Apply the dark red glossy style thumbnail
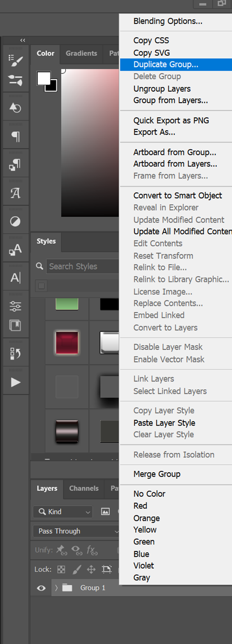Screen dimensions: 232x644 pos(67,343)
